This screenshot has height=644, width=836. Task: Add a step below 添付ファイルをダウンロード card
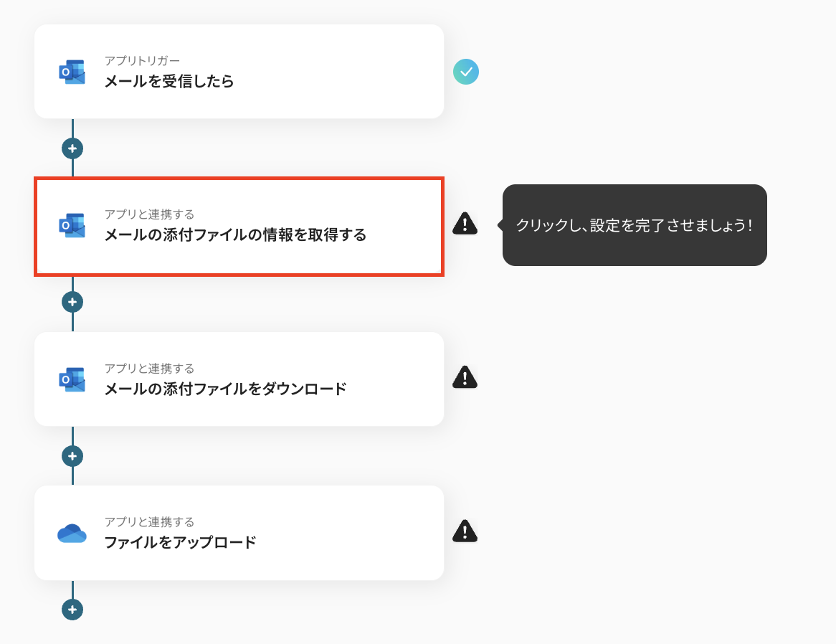pos(72,455)
